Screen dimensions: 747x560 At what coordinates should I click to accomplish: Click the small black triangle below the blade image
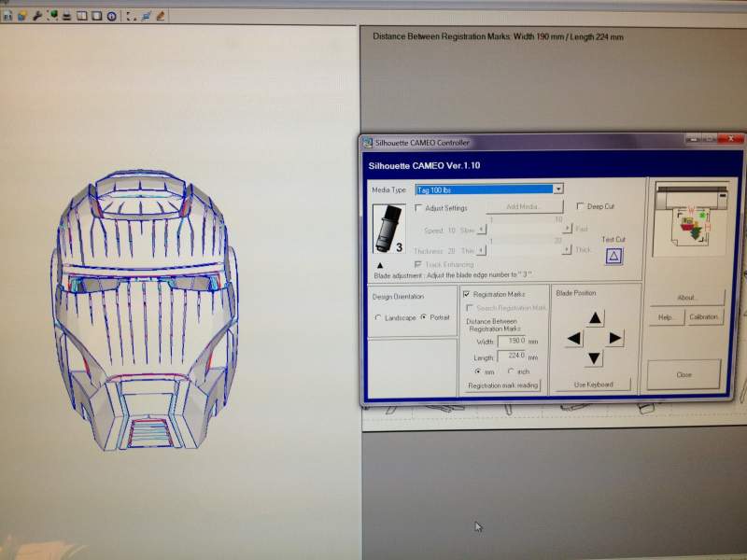click(x=380, y=265)
